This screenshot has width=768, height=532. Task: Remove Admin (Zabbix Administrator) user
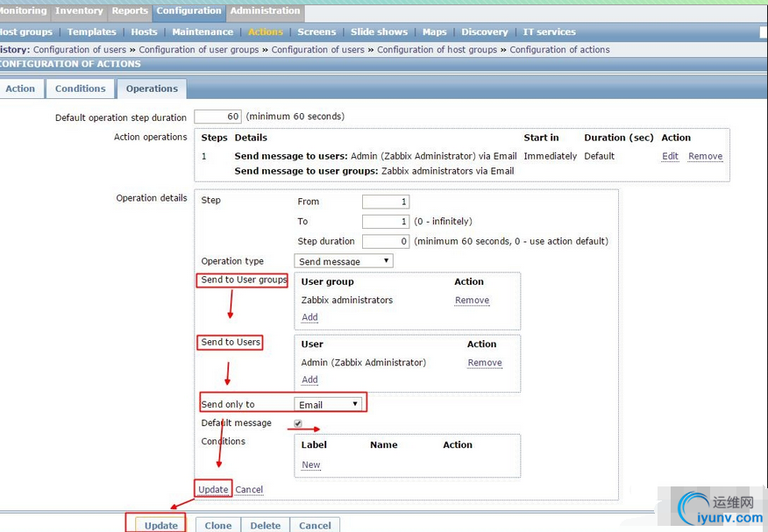pos(485,363)
